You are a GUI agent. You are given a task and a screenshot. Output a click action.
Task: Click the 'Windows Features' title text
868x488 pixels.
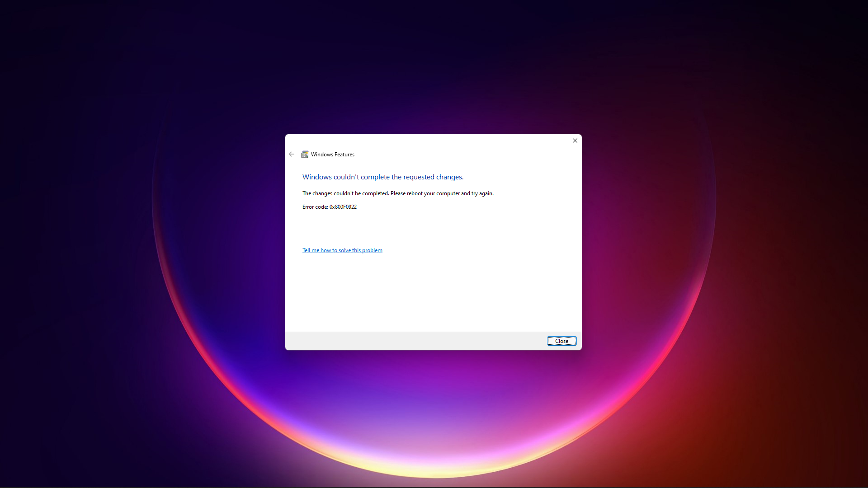(x=332, y=155)
